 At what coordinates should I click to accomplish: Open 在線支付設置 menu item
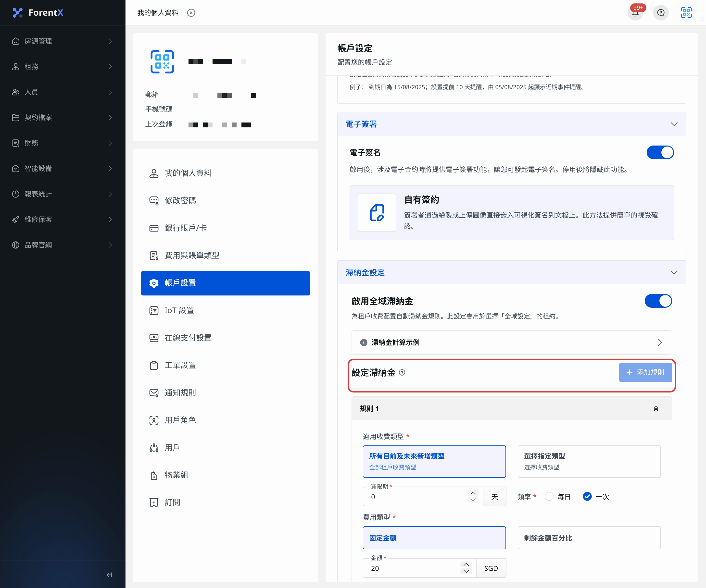[x=225, y=338]
